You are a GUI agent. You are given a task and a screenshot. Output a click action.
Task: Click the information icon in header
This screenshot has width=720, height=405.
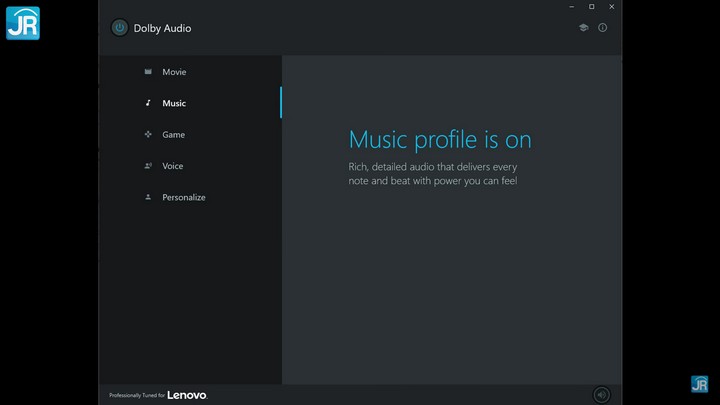click(602, 28)
